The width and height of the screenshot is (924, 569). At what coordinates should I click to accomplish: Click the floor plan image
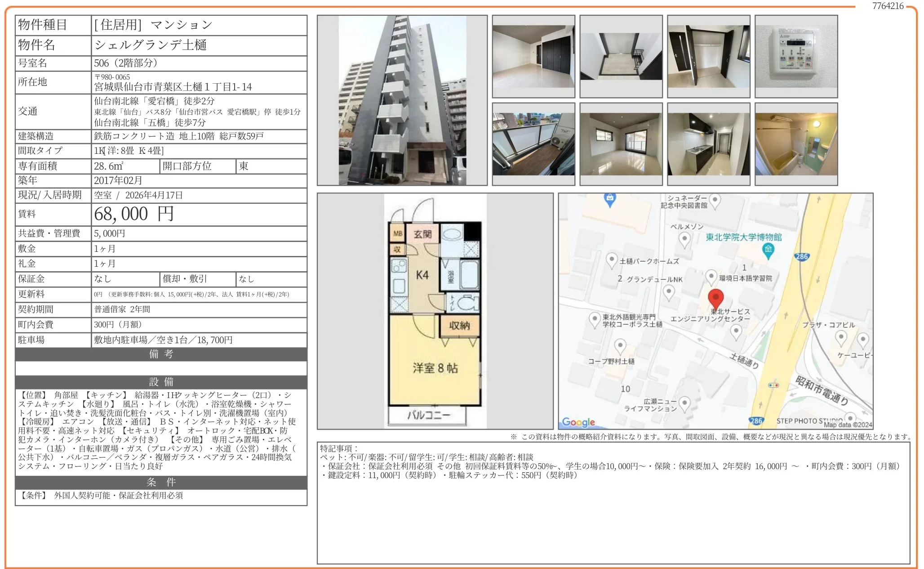(x=435, y=311)
